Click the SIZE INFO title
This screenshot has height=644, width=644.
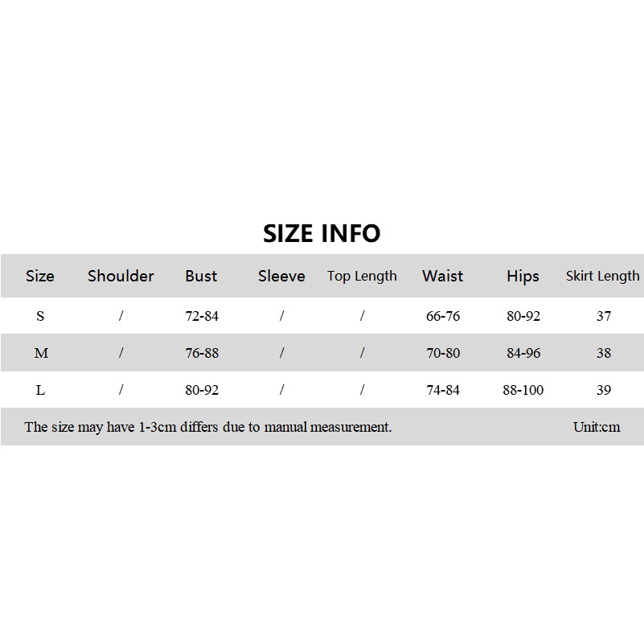(x=322, y=233)
